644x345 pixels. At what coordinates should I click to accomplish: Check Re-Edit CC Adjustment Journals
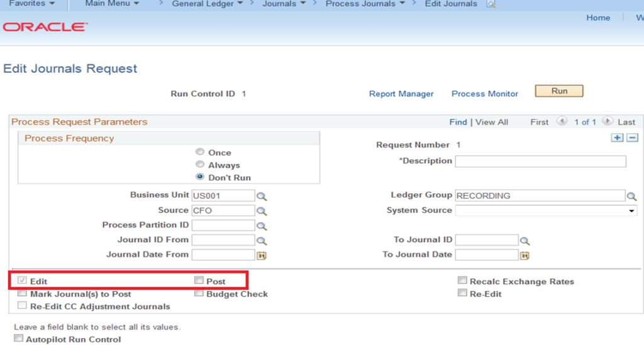[x=22, y=305]
